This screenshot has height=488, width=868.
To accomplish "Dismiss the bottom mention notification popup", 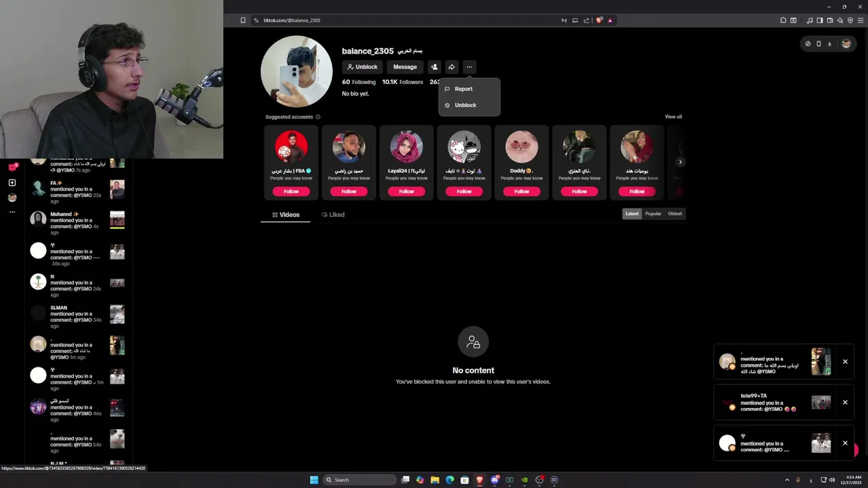I will 845,443.
